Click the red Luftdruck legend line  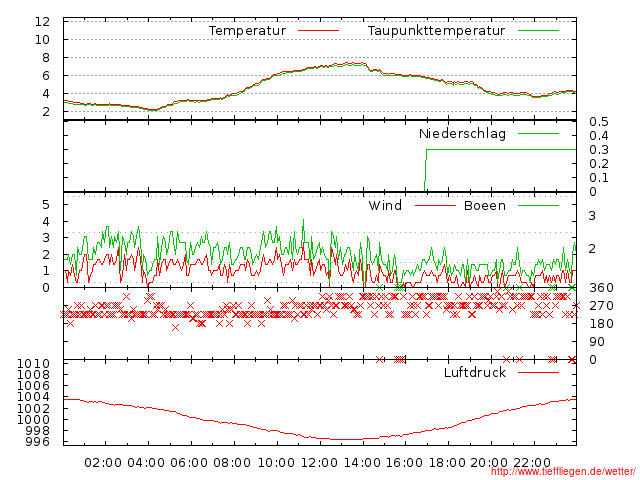[x=538, y=372]
